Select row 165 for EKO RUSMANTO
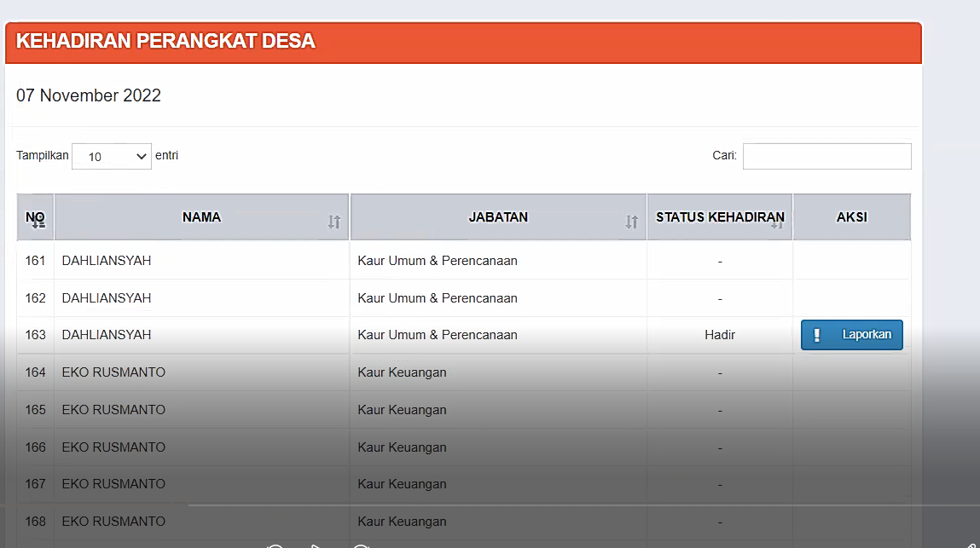 (115, 409)
